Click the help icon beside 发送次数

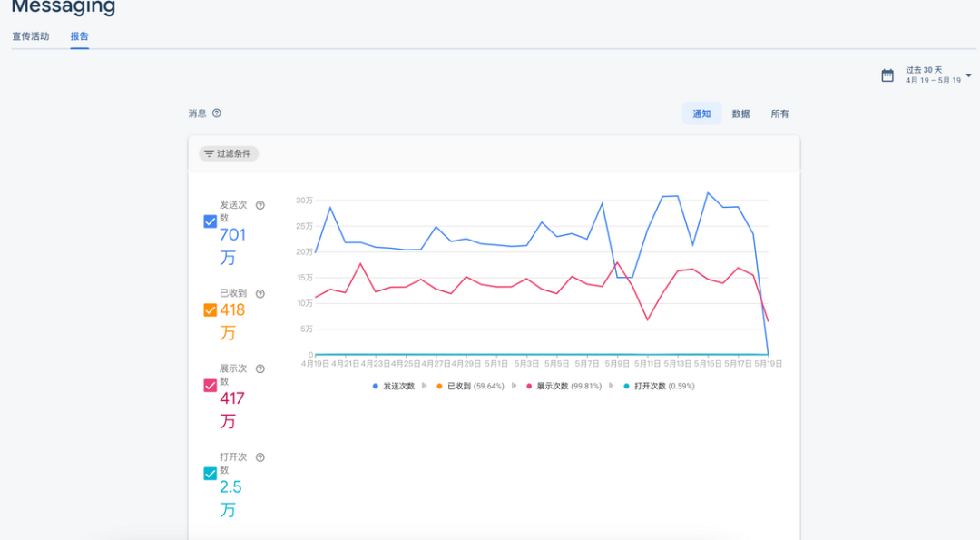point(260,205)
